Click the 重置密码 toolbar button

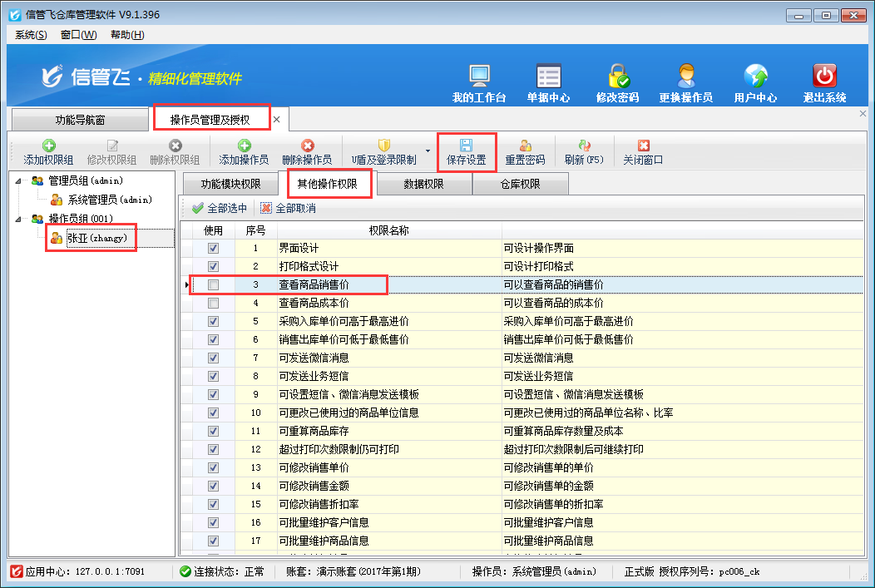(525, 151)
